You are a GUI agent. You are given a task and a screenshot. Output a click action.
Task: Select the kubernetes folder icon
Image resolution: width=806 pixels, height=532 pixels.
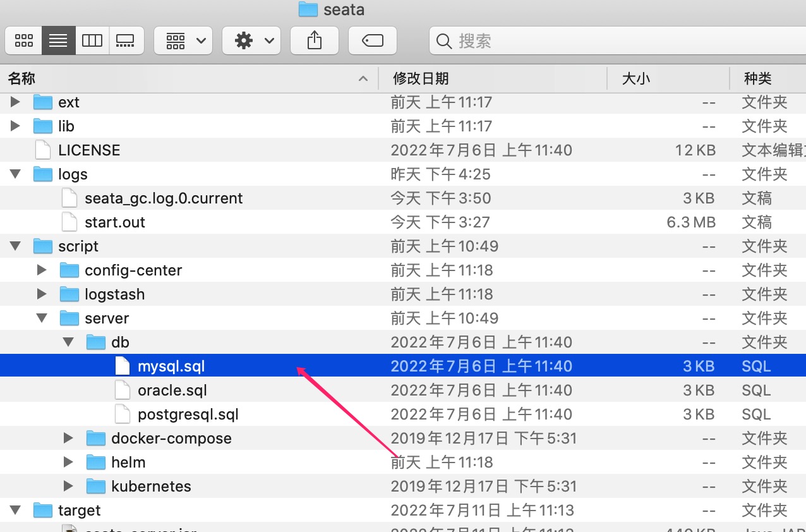[96, 486]
